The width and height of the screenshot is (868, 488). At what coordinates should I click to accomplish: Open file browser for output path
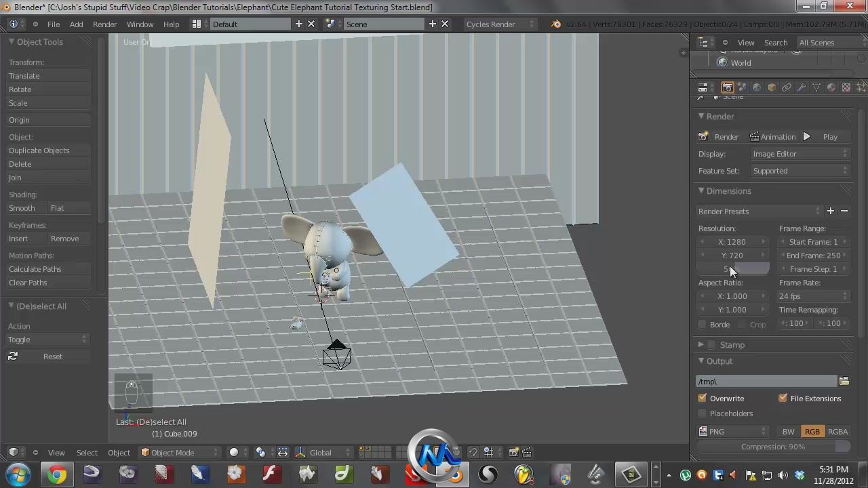[x=844, y=381]
